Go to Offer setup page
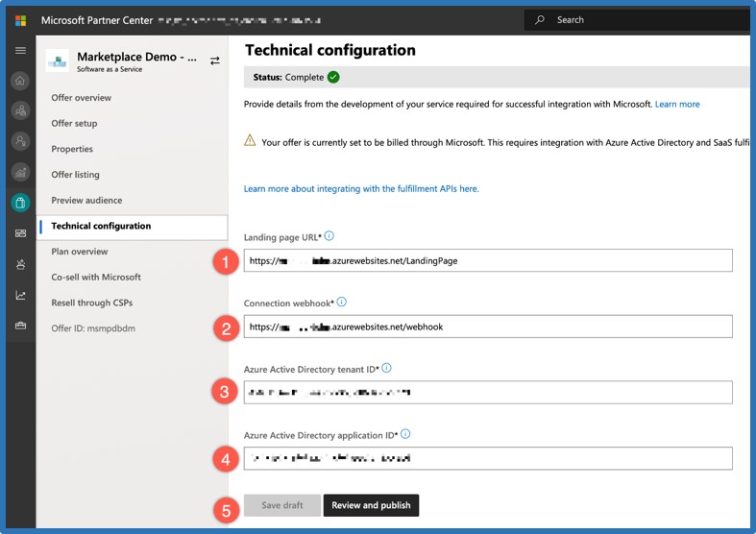 click(74, 124)
